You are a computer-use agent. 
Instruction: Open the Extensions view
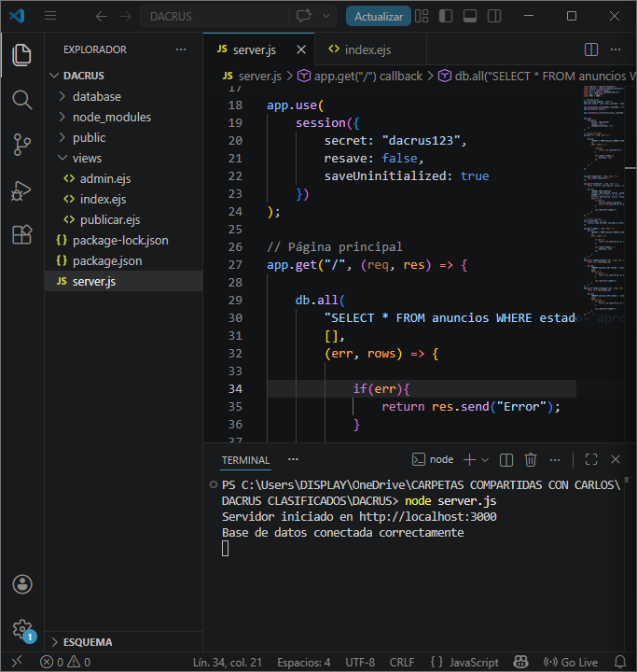click(x=21, y=234)
